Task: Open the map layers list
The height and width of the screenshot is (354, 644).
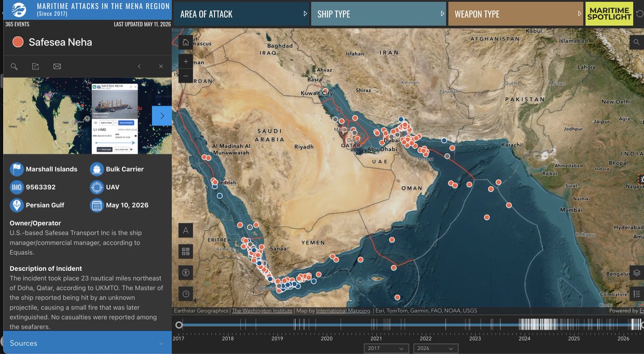Action: (x=637, y=272)
